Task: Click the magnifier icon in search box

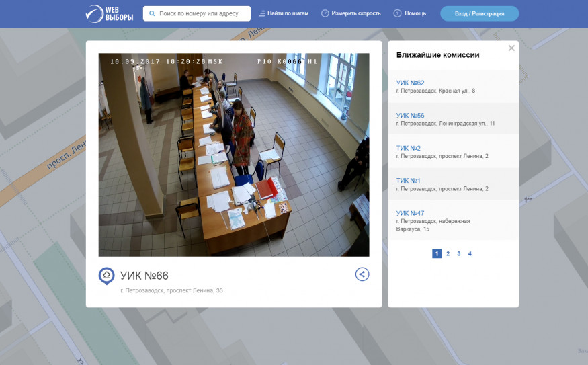Action: (x=153, y=13)
